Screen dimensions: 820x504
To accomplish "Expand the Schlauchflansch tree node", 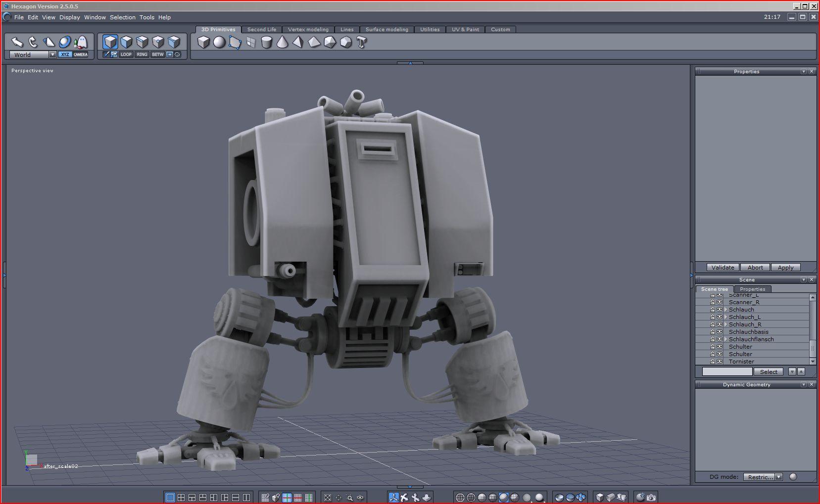I will tap(726, 339).
